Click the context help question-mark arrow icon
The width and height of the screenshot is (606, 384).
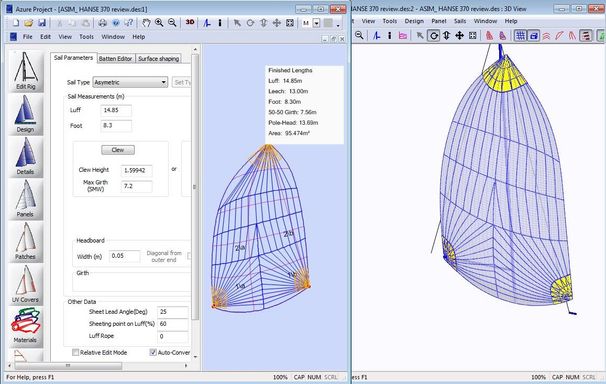pyautogui.click(x=129, y=23)
